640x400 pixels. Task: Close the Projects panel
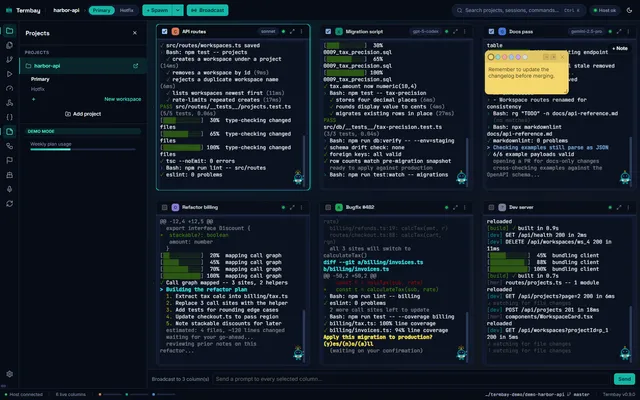click(x=135, y=33)
